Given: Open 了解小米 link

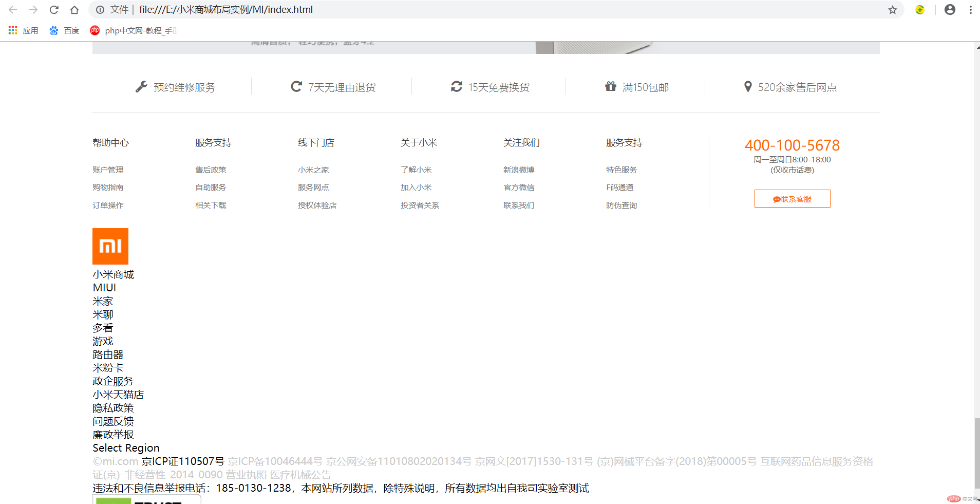Looking at the screenshot, I should 416,170.
